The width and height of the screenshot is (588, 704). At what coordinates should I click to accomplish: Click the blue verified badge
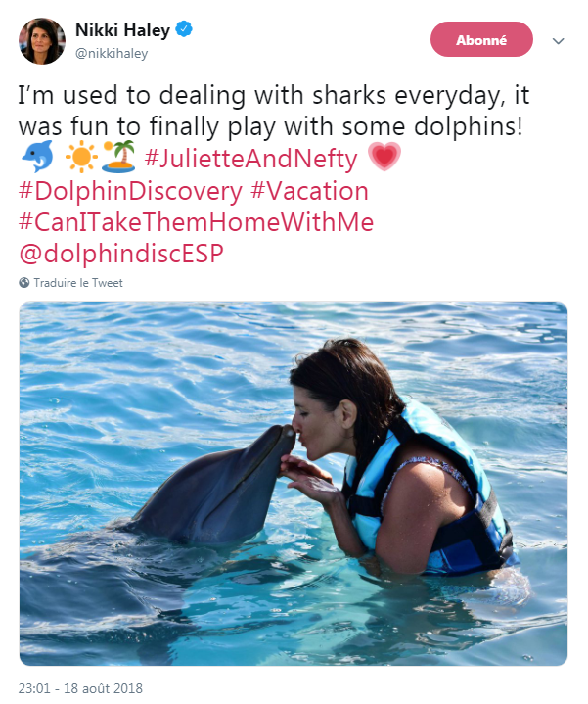(x=185, y=31)
